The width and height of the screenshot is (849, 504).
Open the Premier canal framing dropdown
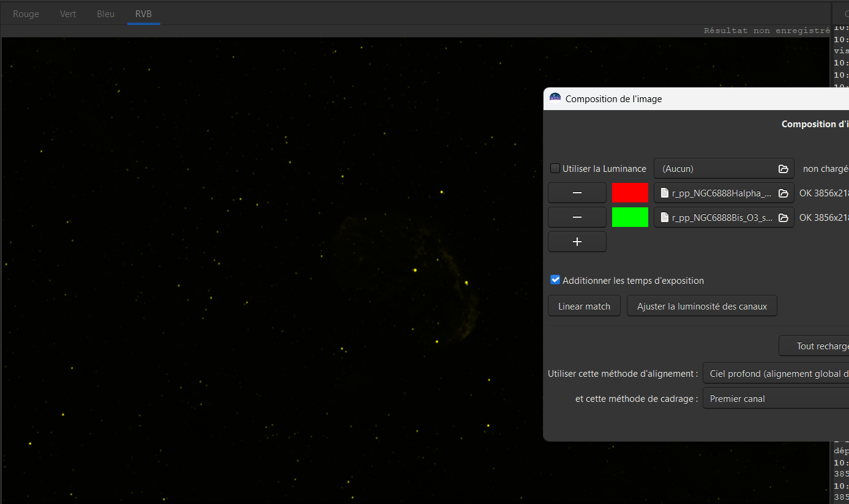[775, 399]
